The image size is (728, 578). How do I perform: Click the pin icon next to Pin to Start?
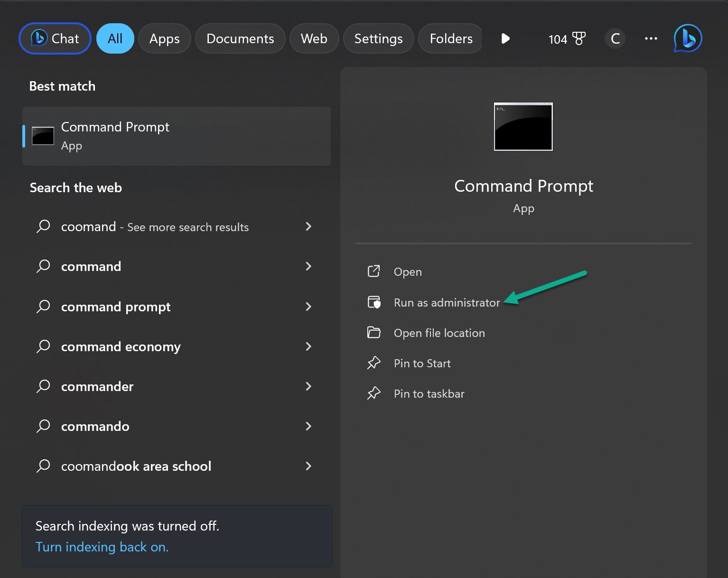374,363
